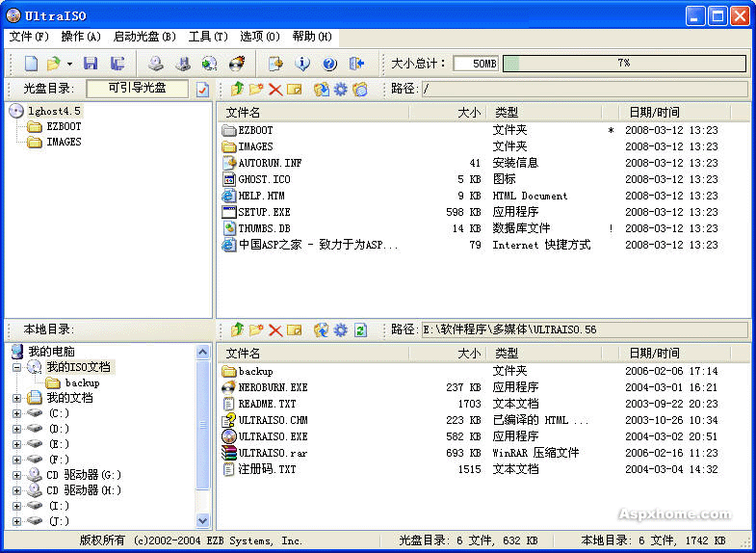
Task: Select the ULTRAISO.rar file row
Action: [483, 453]
